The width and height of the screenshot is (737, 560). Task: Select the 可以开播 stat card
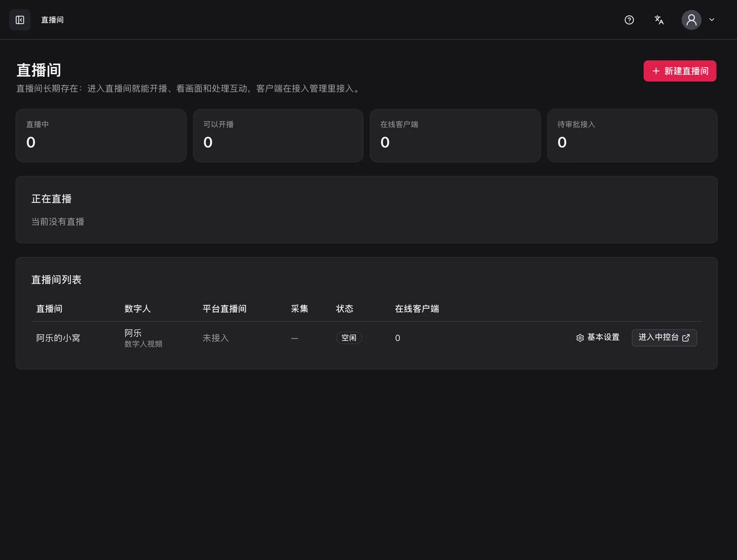click(x=278, y=135)
